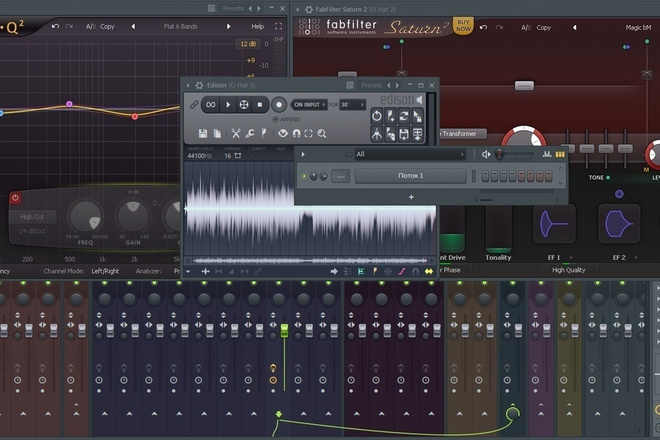Viewport: 660px width, 440px height.
Task: Select the previous preset arrow in Edison
Action: pos(389,85)
